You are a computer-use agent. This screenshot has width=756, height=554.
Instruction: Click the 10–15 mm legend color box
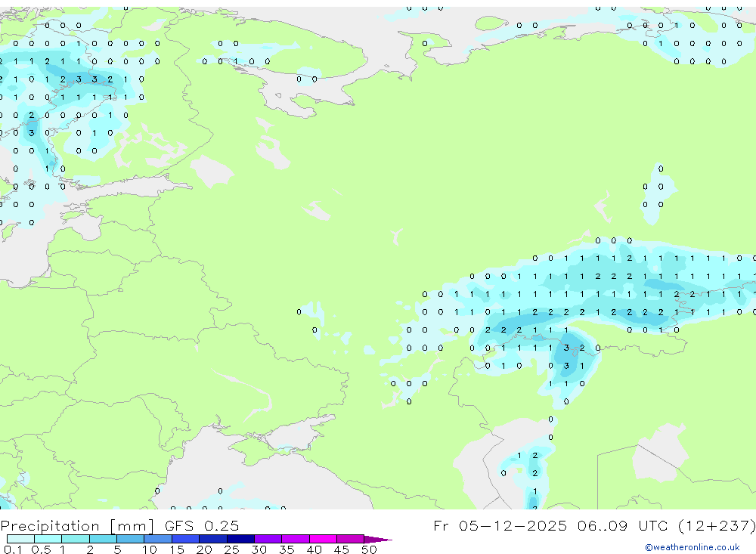point(158,539)
